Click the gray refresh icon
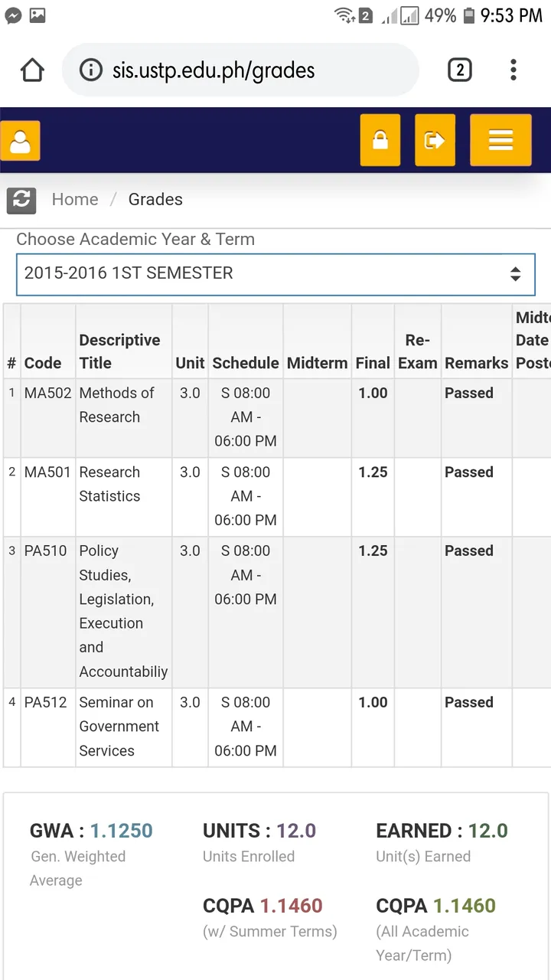551x980 pixels. click(x=21, y=200)
